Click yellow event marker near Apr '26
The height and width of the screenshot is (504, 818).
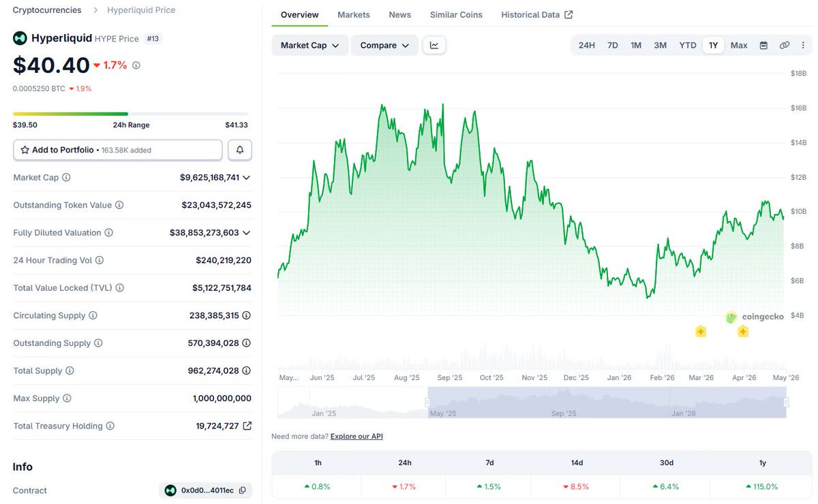[743, 332]
